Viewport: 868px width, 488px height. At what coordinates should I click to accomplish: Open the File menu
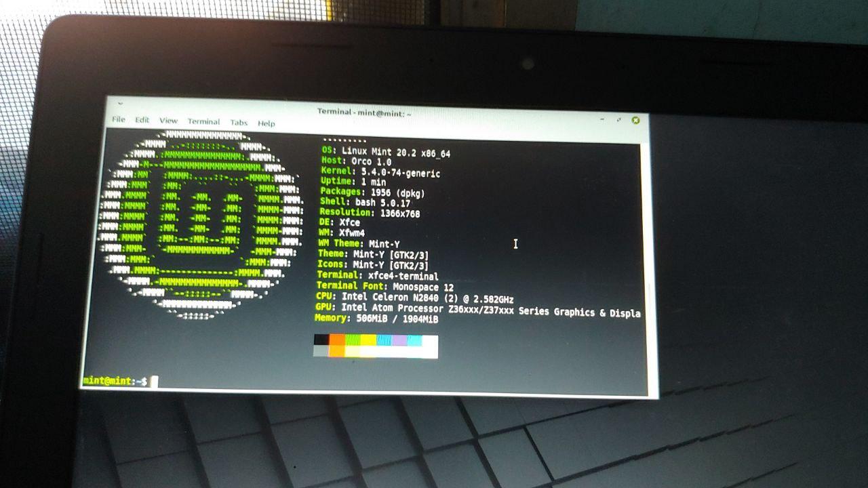click(119, 119)
